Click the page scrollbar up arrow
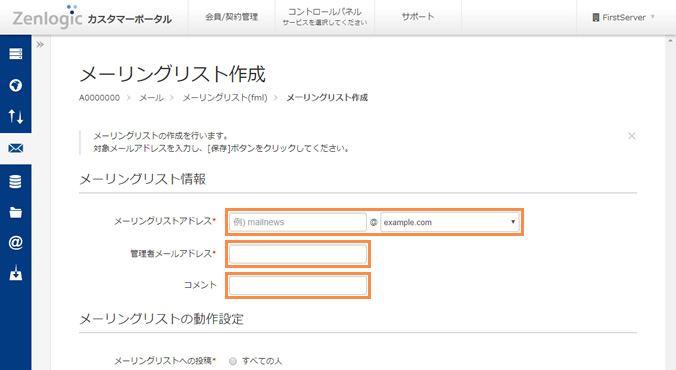The image size is (676, 370). pyautogui.click(x=670, y=41)
